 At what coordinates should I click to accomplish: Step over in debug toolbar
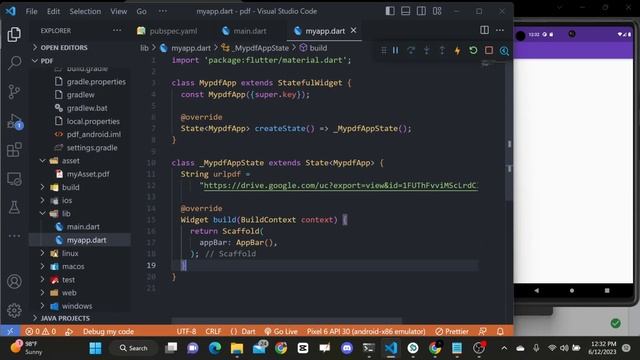click(411, 51)
